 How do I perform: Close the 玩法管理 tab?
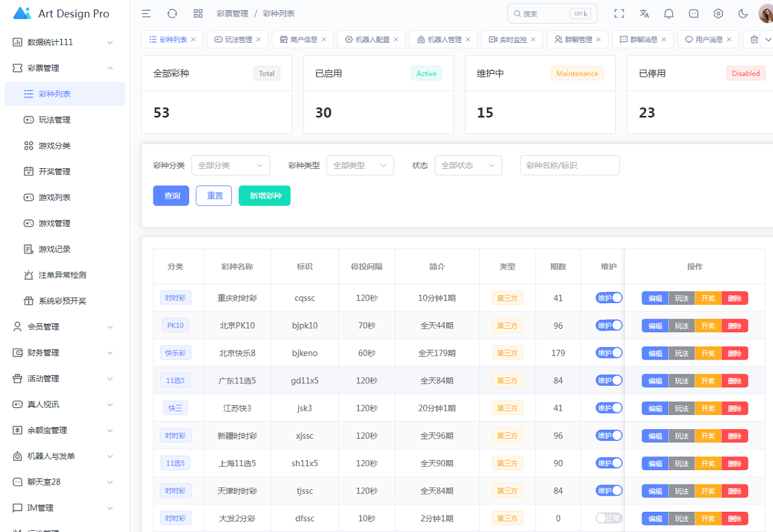click(x=259, y=39)
